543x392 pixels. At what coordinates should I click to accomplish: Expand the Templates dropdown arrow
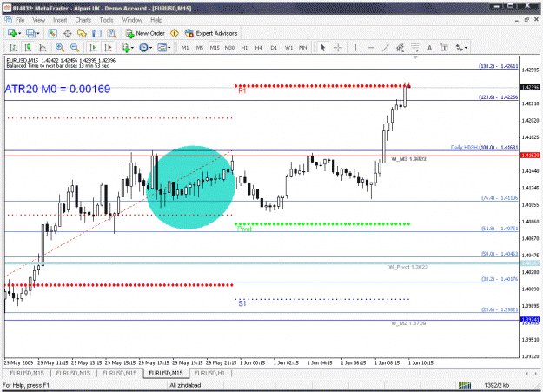tap(169, 48)
